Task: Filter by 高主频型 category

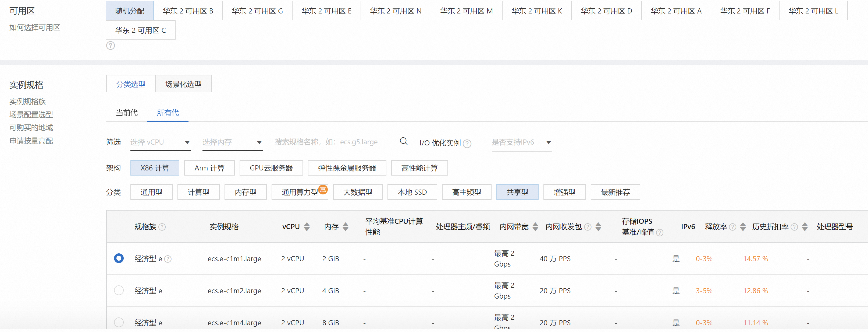Action: pyautogui.click(x=467, y=192)
